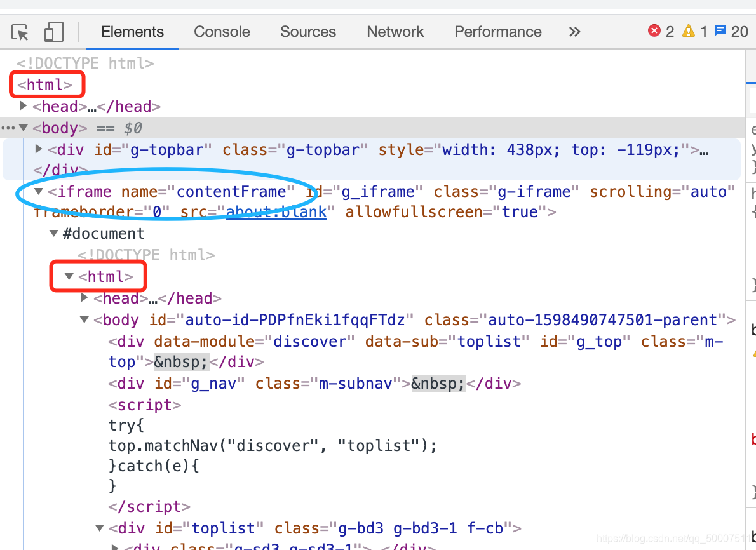This screenshot has height=550, width=756.
Task: Click the }catch(e){ line in the script
Action: [154, 466]
